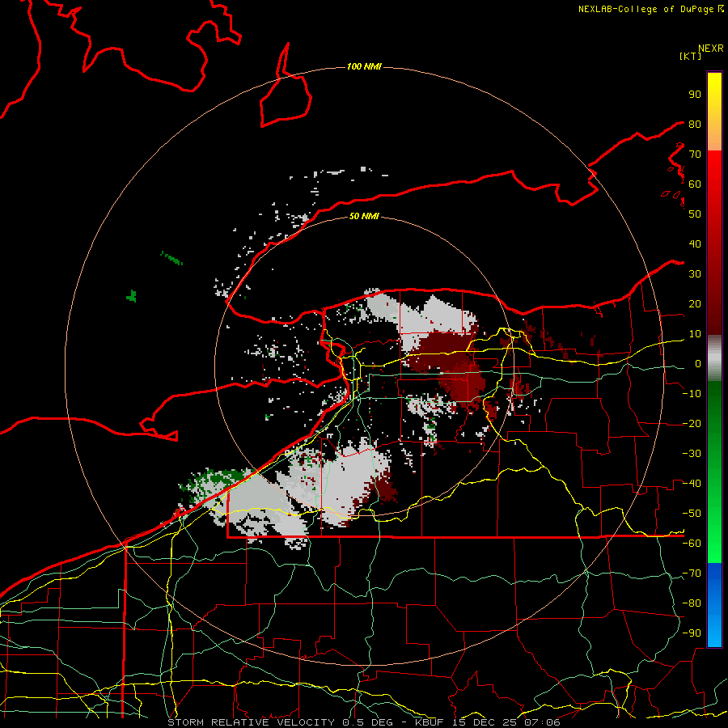The width and height of the screenshot is (728, 728).
Task: Click the -80 value on the velocity scale
Action: point(692,603)
